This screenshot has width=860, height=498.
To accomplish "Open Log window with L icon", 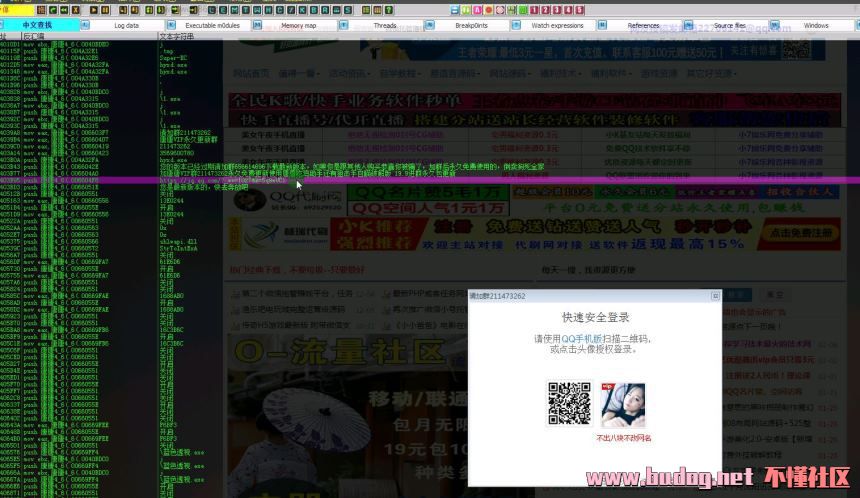I will click(x=212, y=10).
